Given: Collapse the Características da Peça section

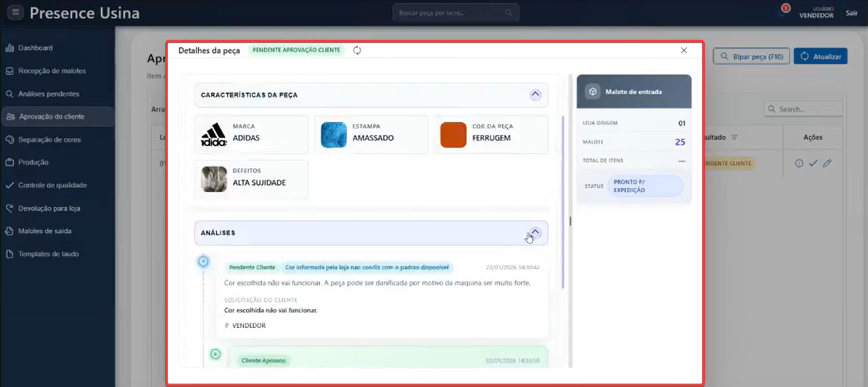Looking at the screenshot, I should 535,95.
